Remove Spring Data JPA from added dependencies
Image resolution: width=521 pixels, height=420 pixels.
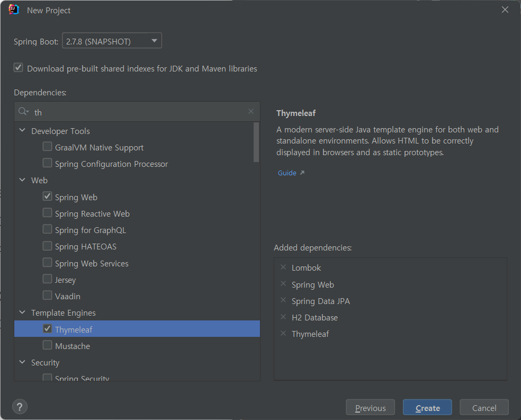click(283, 300)
